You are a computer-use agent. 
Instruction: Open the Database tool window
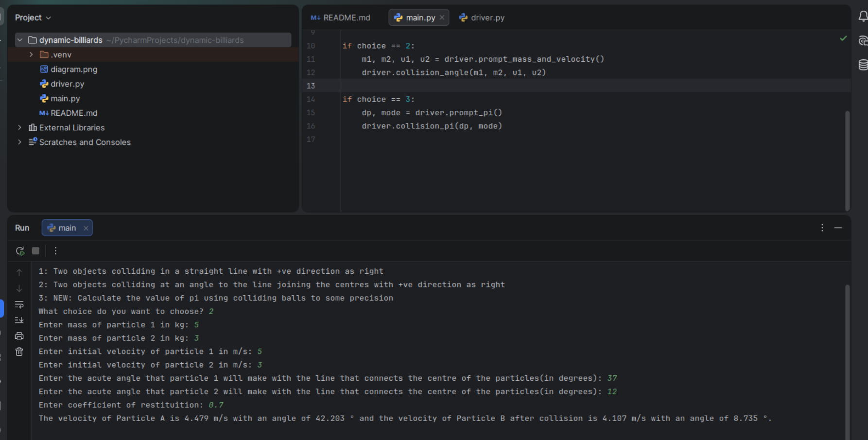click(863, 65)
